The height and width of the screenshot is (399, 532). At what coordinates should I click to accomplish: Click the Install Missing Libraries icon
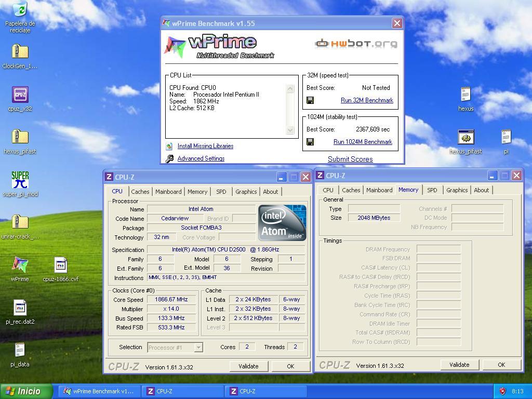(x=169, y=146)
